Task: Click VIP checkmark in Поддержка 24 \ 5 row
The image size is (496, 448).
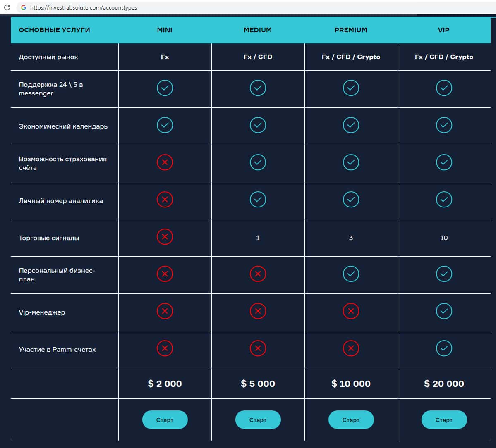Action: click(444, 88)
